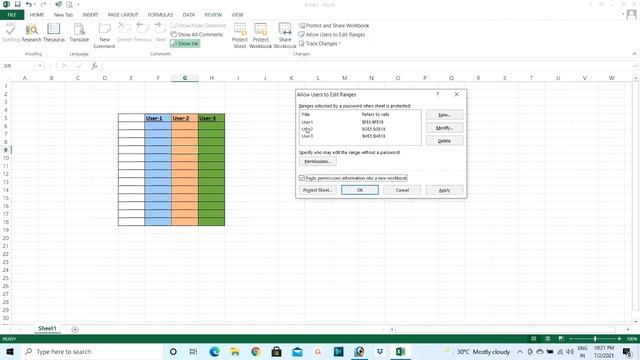Viewport: 640px width, 360px height.
Task: Toggle the Show Ink button
Action: tap(185, 43)
